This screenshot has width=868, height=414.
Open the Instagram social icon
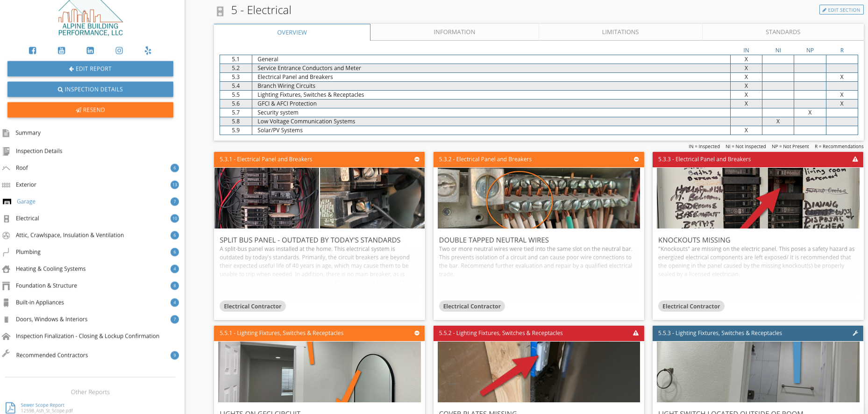pos(119,50)
